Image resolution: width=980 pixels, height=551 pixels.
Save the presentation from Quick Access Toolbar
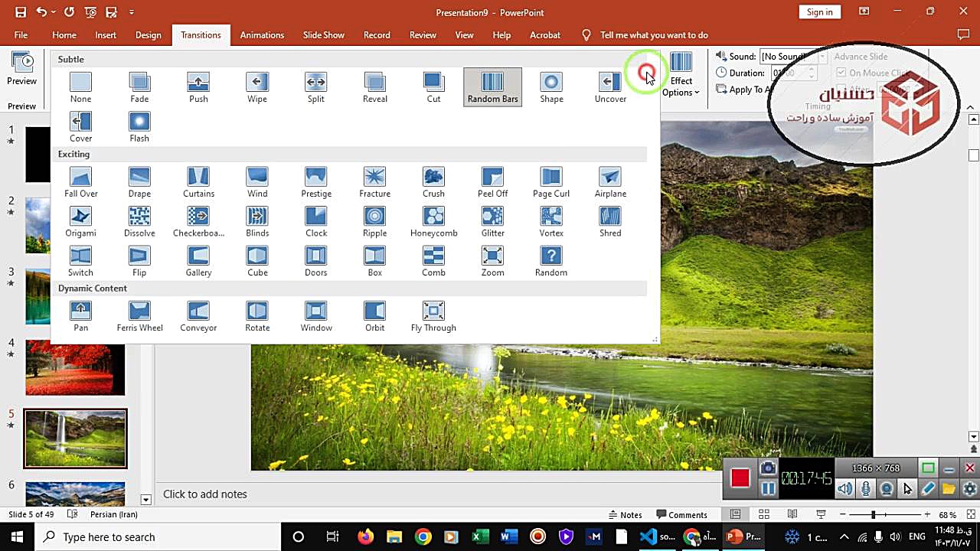[21, 12]
